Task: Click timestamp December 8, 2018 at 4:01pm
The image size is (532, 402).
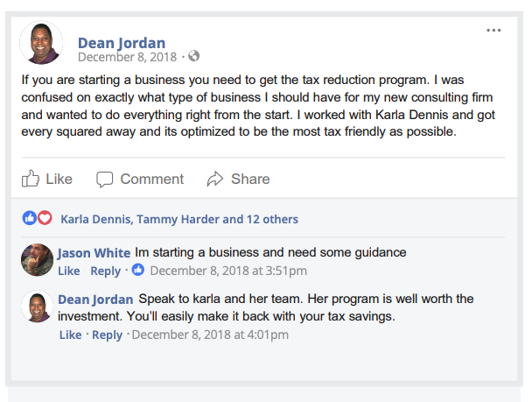Action: click(210, 335)
